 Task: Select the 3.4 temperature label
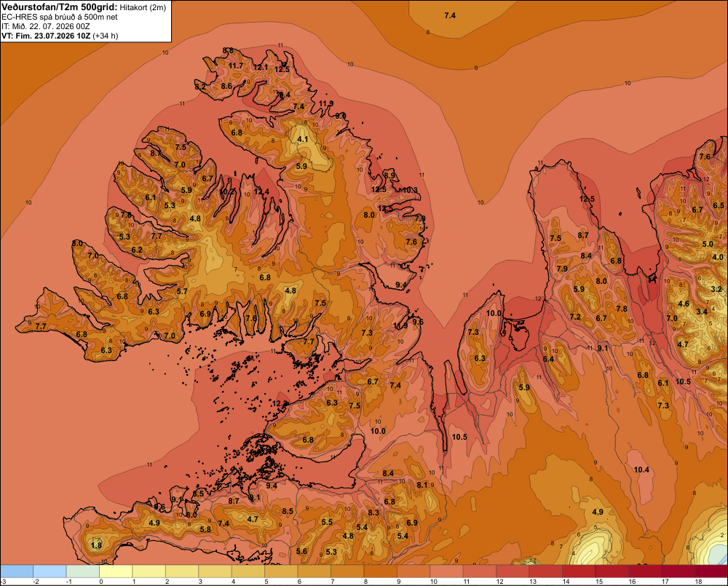(702, 312)
